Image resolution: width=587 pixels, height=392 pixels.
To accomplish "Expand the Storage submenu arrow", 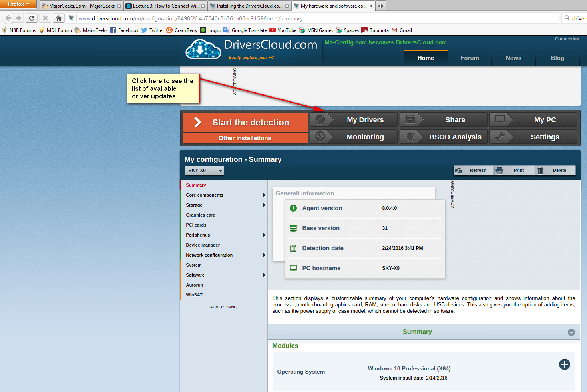I will click(264, 205).
